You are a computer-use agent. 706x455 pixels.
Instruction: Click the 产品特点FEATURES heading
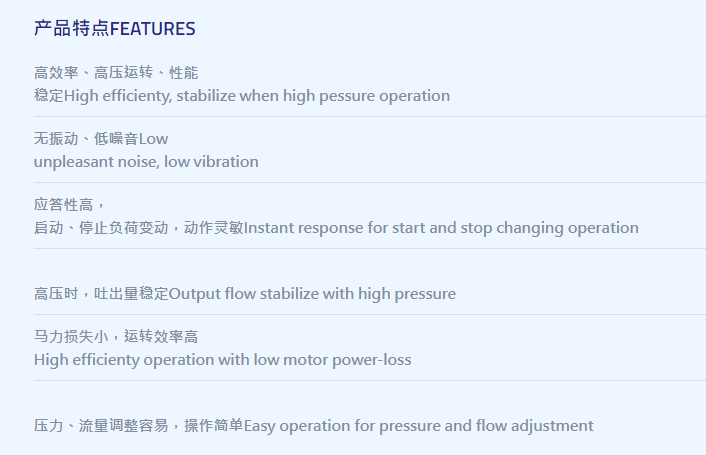point(114,28)
